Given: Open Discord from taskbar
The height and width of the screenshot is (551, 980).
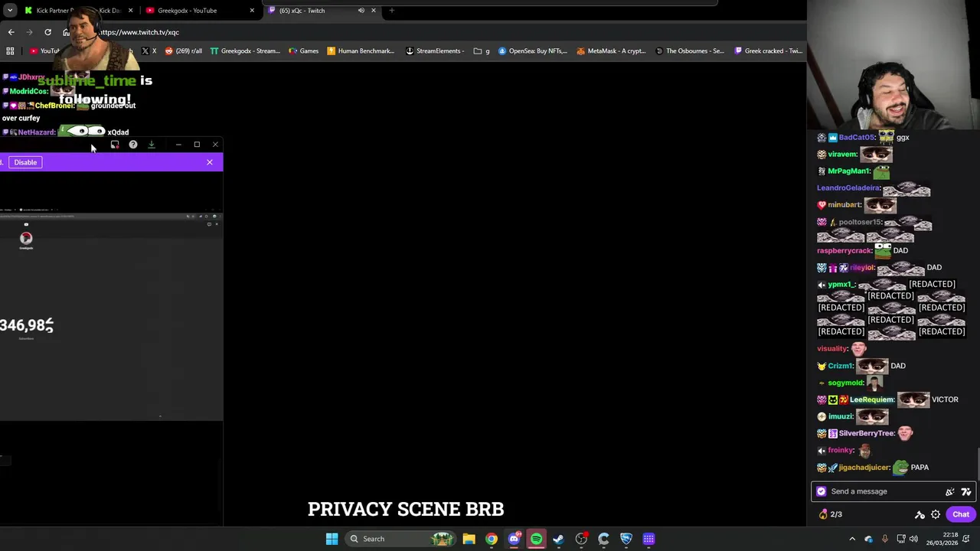Looking at the screenshot, I should (x=514, y=539).
